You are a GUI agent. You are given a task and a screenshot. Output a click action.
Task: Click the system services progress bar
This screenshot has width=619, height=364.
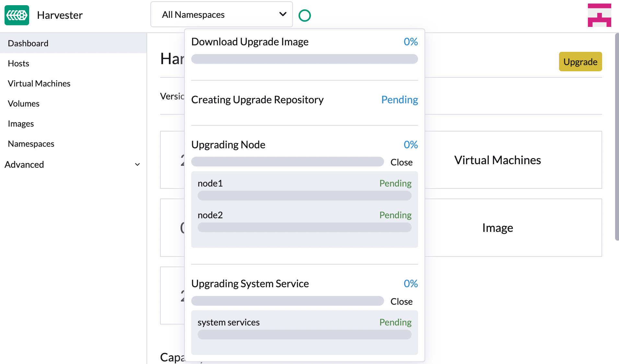304,335
